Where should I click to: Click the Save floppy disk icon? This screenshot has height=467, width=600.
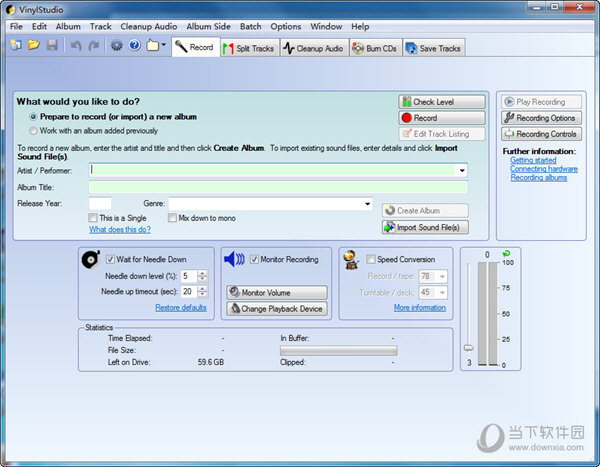click(x=52, y=46)
